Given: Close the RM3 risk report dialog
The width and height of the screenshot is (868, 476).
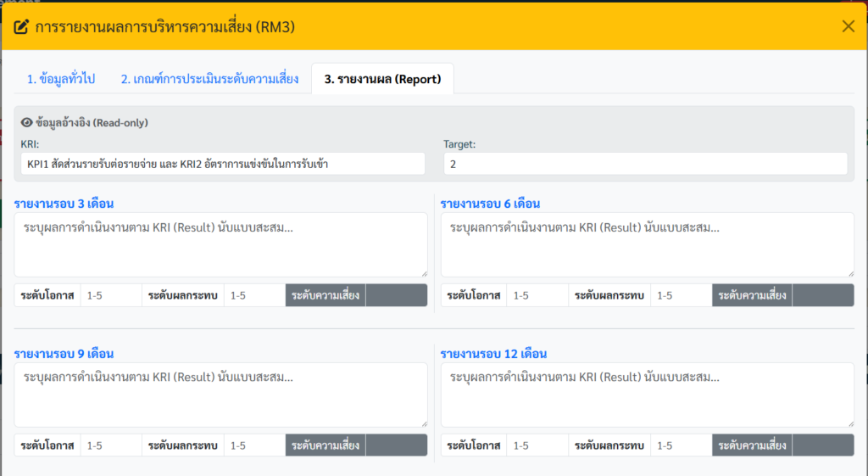Looking at the screenshot, I should tap(848, 26).
